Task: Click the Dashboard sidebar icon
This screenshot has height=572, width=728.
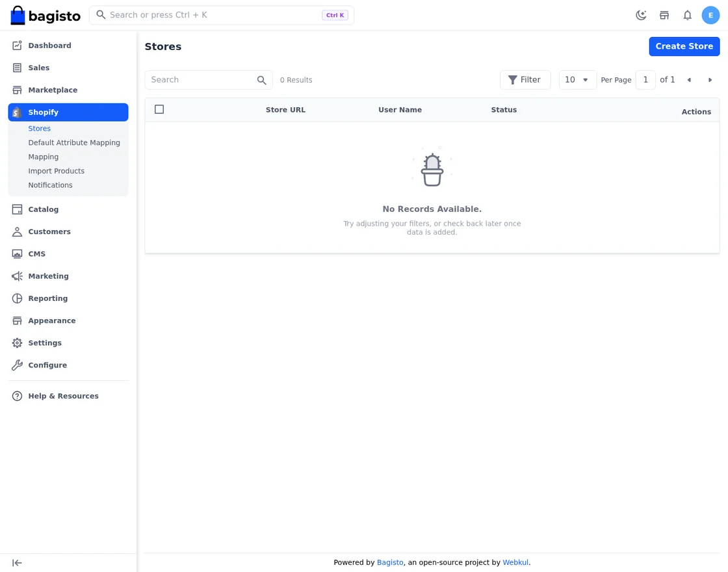Action: (x=17, y=45)
